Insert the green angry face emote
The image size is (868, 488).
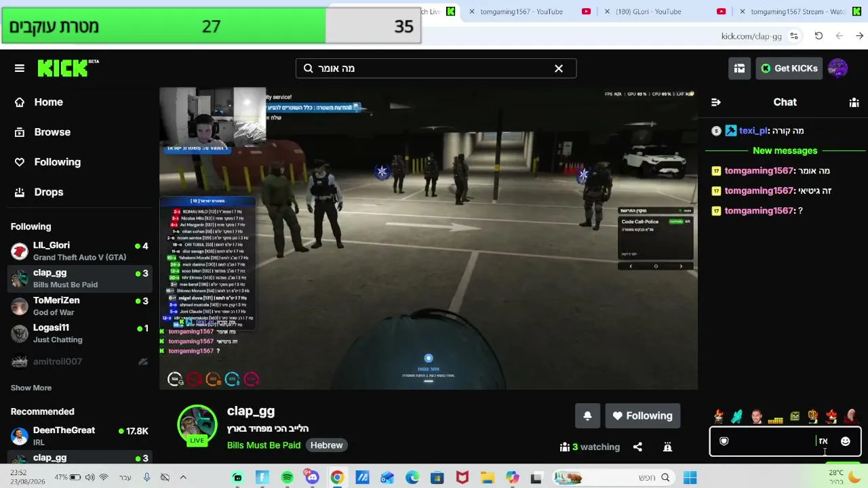coord(795,416)
